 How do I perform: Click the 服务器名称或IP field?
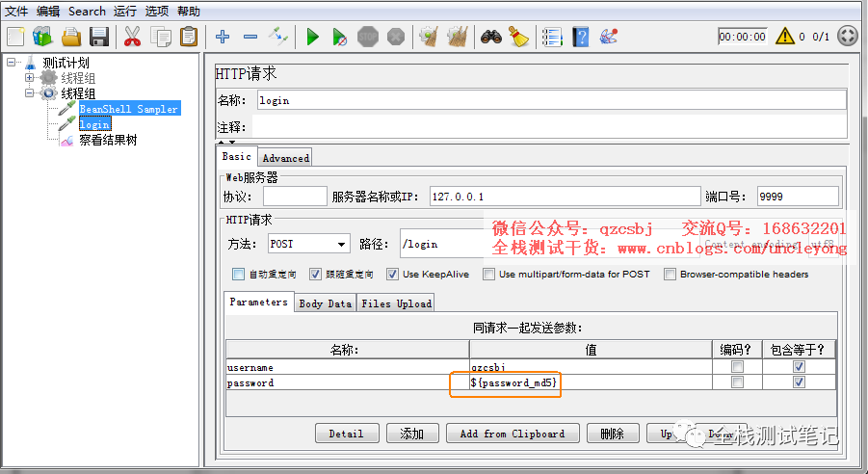[566, 197]
